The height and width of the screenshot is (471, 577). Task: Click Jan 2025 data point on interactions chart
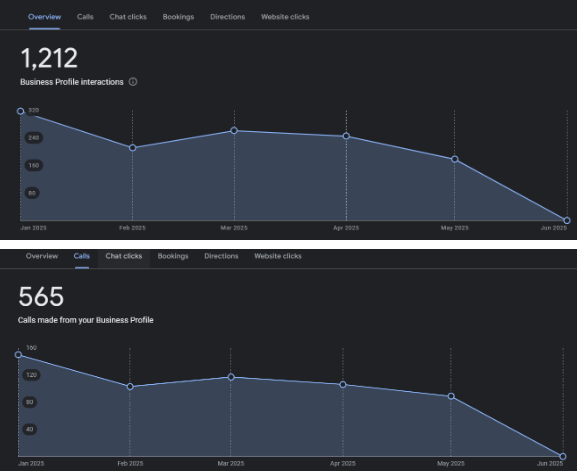click(21, 111)
